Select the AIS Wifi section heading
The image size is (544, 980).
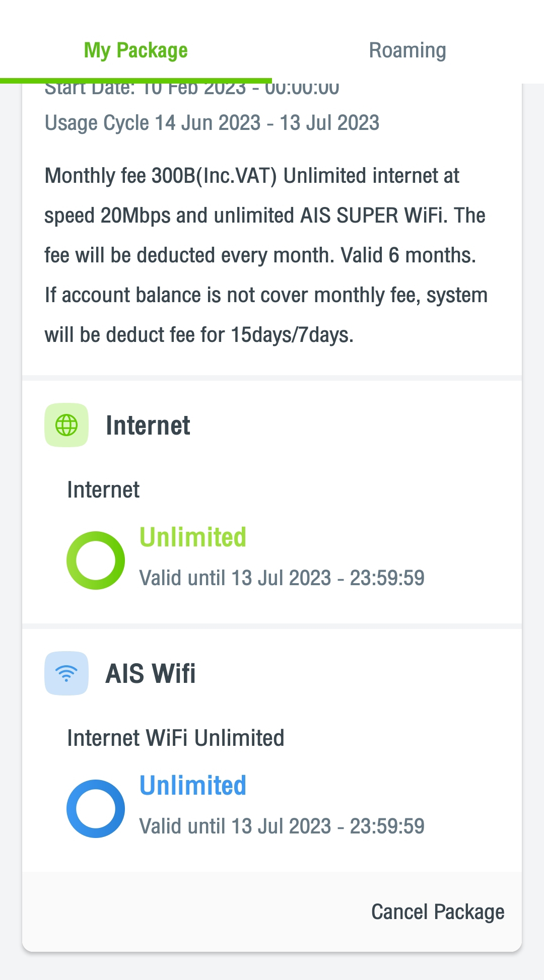[x=150, y=674]
